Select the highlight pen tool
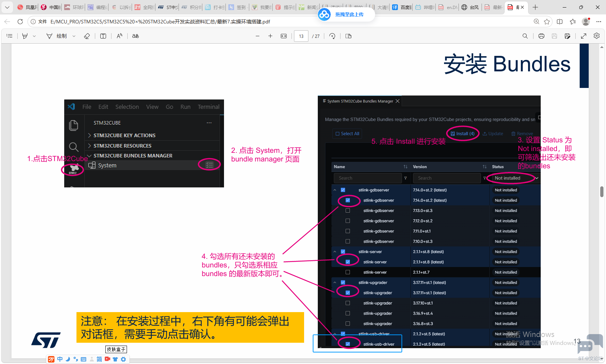Image resolution: width=606 pixels, height=364 pixels. click(x=25, y=36)
